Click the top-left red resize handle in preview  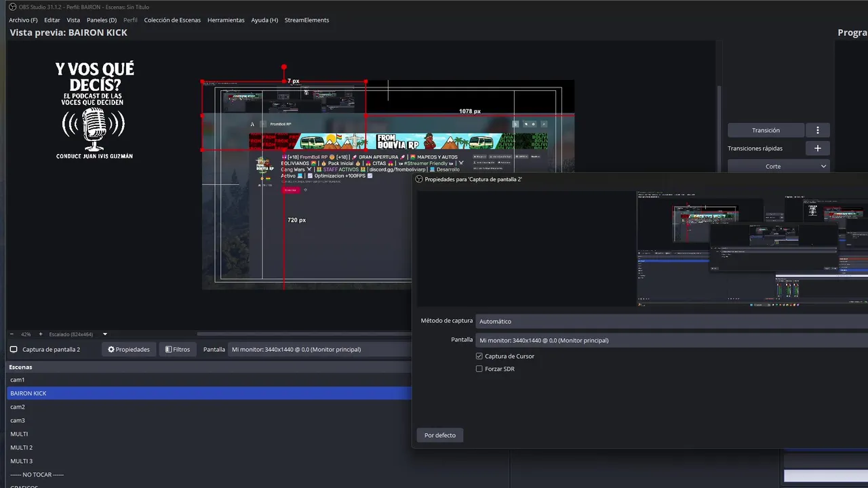202,81
